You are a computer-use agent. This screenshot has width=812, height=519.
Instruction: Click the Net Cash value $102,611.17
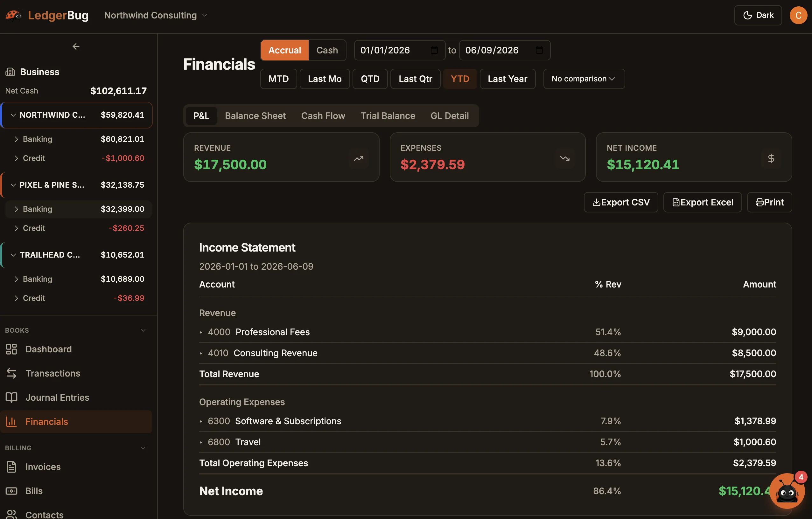[118, 91]
